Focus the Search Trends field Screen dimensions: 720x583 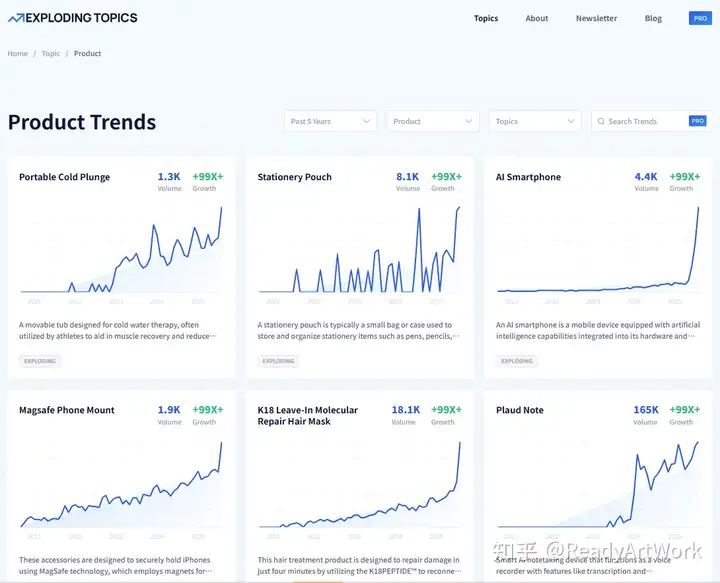(651, 121)
